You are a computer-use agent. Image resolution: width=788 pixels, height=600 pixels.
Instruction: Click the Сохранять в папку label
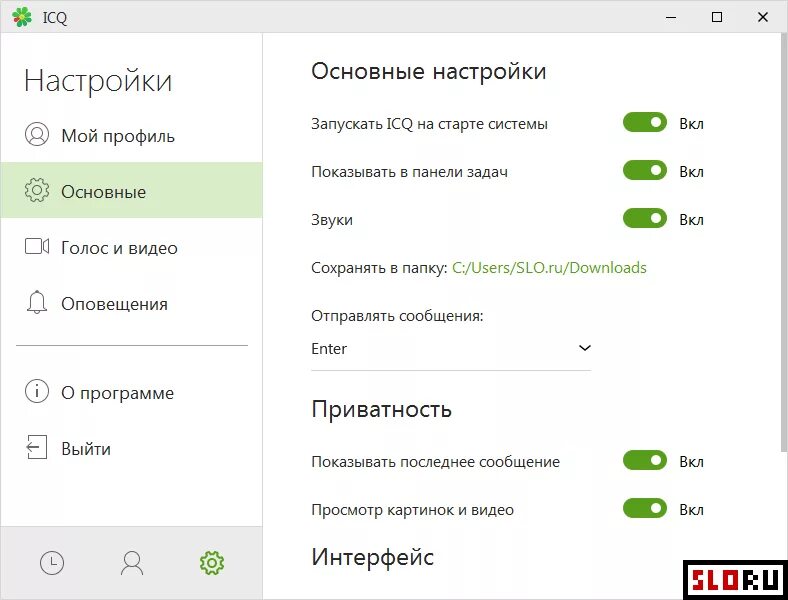(379, 268)
